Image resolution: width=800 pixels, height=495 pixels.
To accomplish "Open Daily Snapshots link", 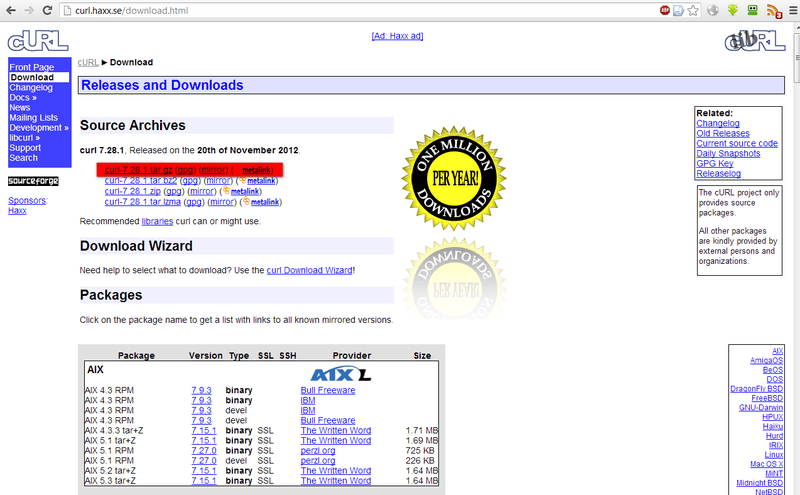I will 728,153.
